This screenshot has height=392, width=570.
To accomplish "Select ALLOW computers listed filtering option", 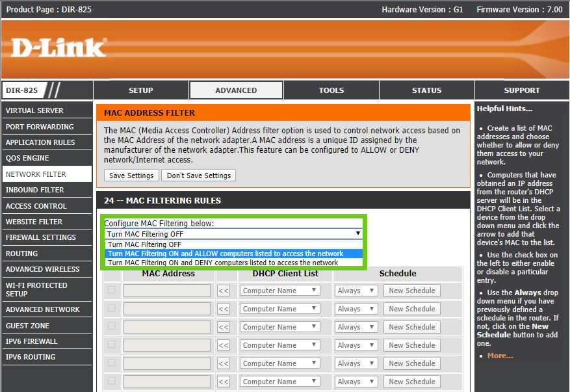I will [226, 254].
